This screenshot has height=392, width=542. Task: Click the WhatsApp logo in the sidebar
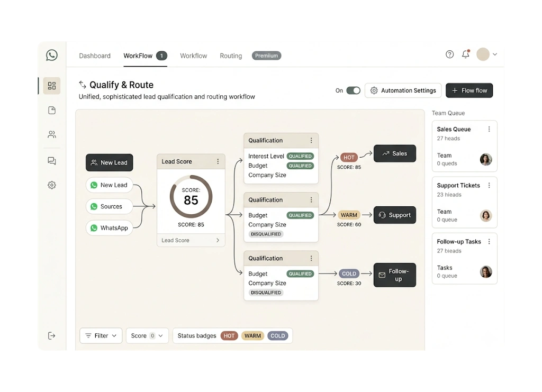click(x=52, y=55)
